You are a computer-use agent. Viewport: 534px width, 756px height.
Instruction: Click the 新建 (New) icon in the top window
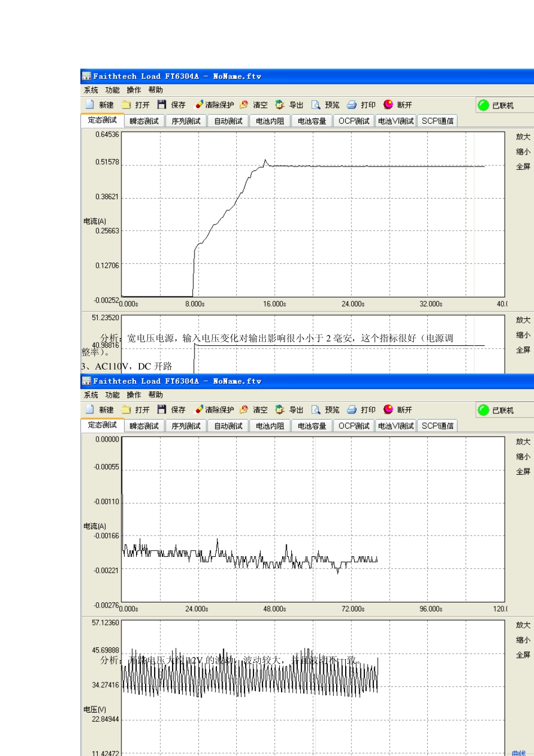coord(90,105)
